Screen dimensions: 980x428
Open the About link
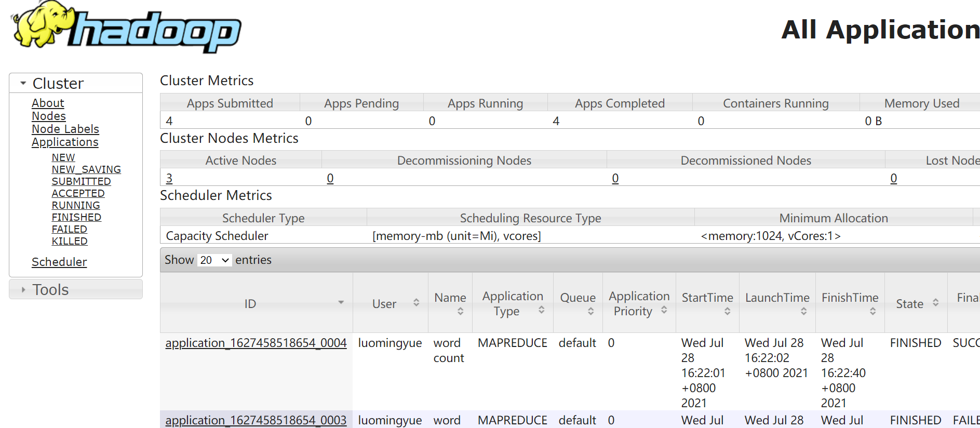[x=48, y=103]
